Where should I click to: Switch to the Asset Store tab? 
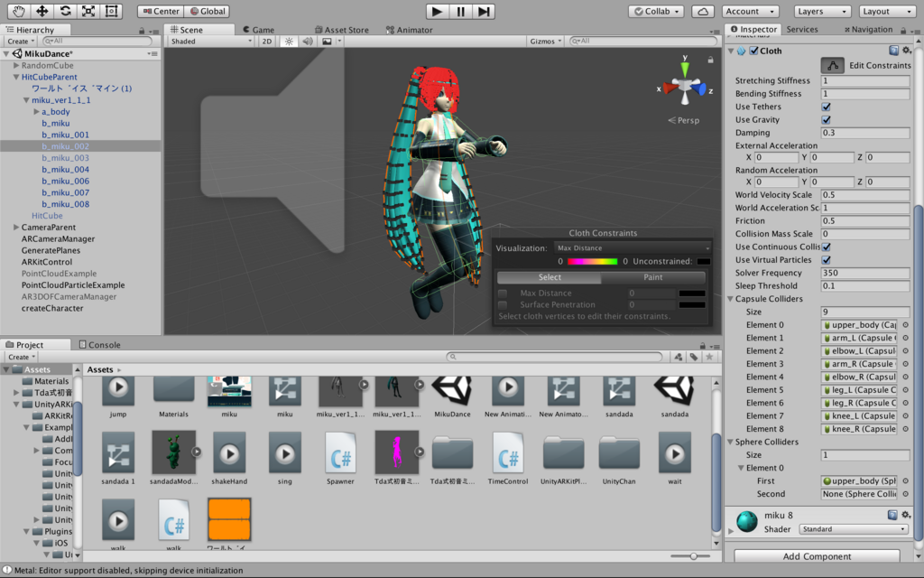pos(342,30)
